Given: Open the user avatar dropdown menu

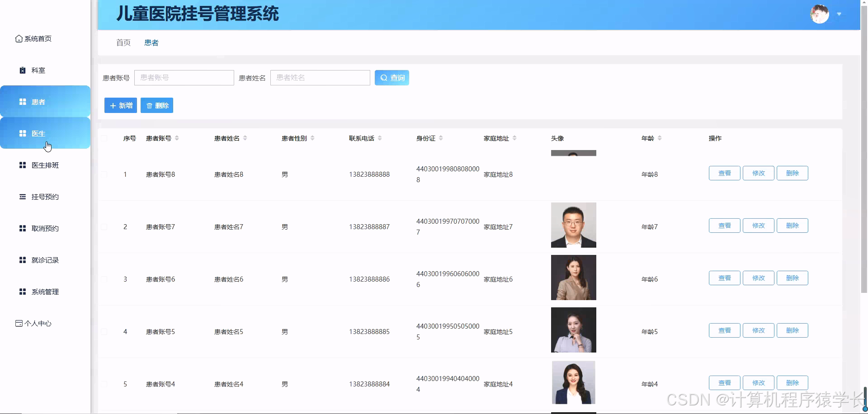Looking at the screenshot, I should tap(820, 14).
